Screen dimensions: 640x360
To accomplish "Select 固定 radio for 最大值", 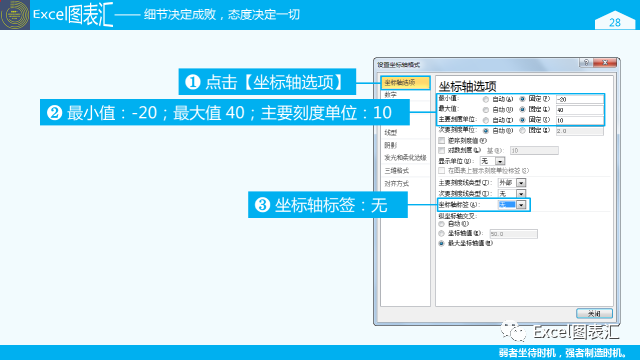I will tap(522, 109).
